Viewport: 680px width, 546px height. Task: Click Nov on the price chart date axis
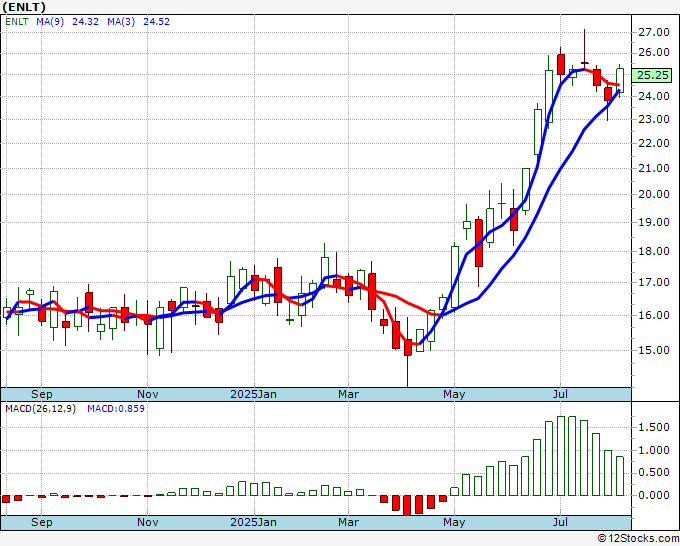pos(147,395)
